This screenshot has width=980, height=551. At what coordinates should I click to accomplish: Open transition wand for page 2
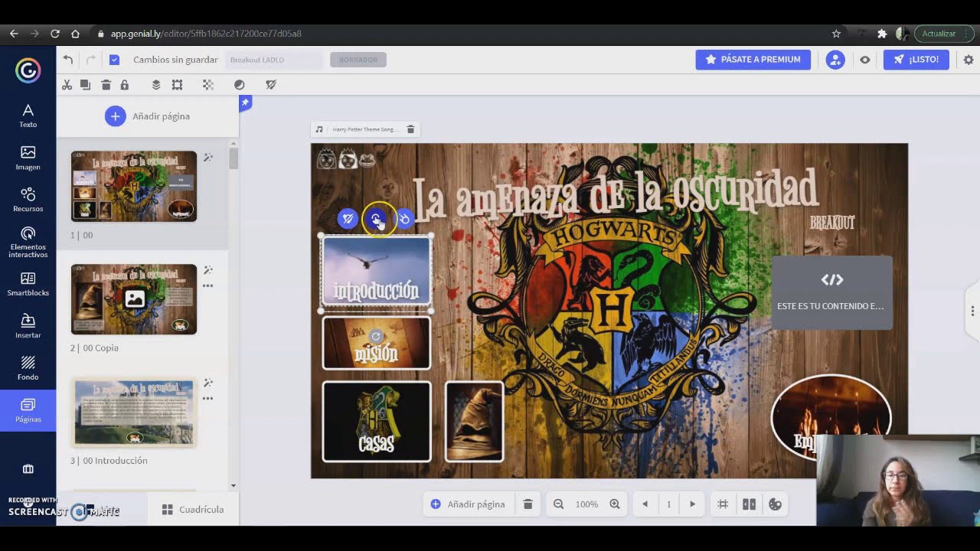207,270
